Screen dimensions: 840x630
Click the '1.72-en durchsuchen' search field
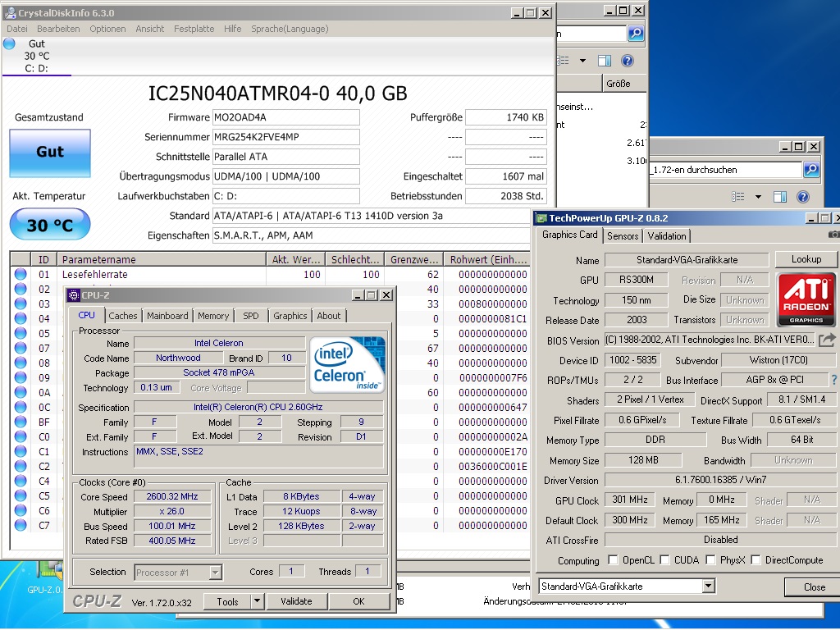pos(725,170)
